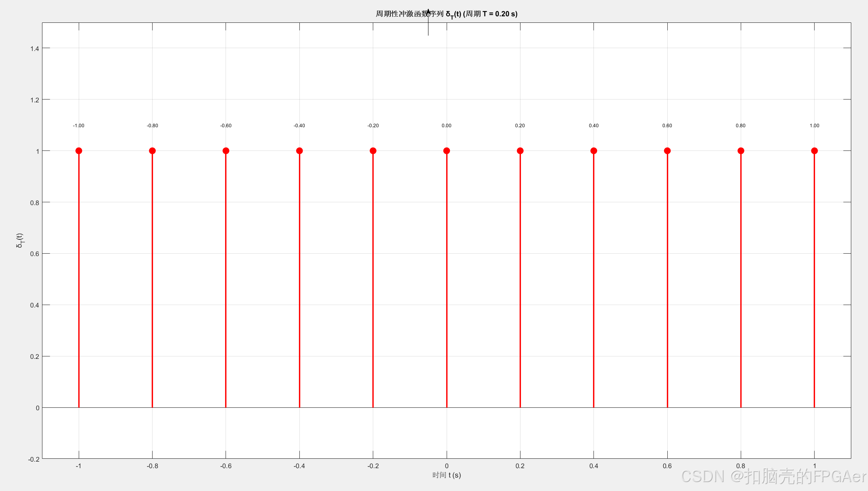The width and height of the screenshot is (868, 491).
Task: Click the y-axis tick label 0.6
Action: point(35,254)
